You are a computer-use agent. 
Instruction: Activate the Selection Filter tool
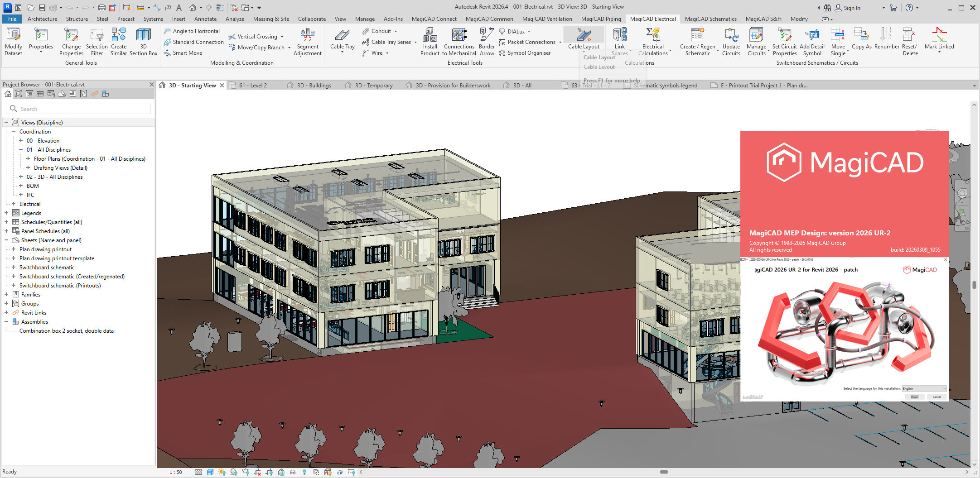(x=97, y=41)
